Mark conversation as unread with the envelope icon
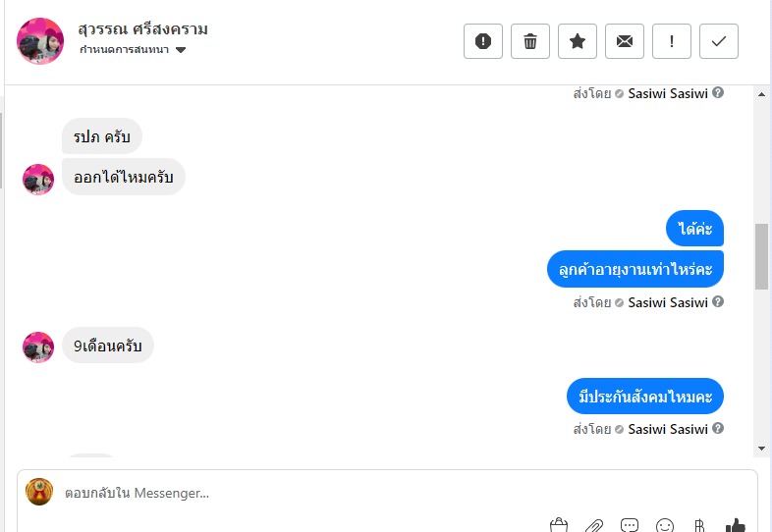 pos(625,41)
